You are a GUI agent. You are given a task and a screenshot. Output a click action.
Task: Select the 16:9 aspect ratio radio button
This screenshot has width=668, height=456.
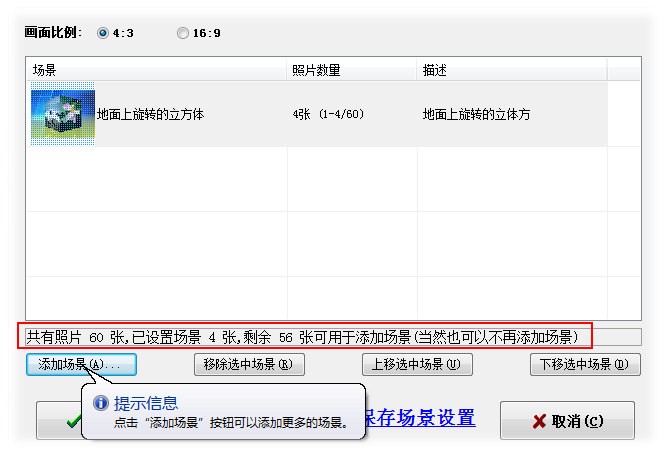[183, 33]
